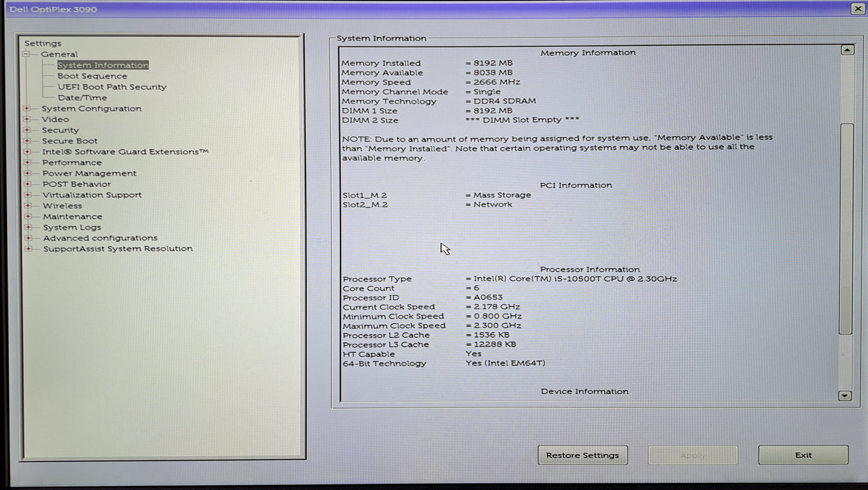Click the Yes (Intel EM64T) value
This screenshot has width=868, height=490.
point(506,363)
